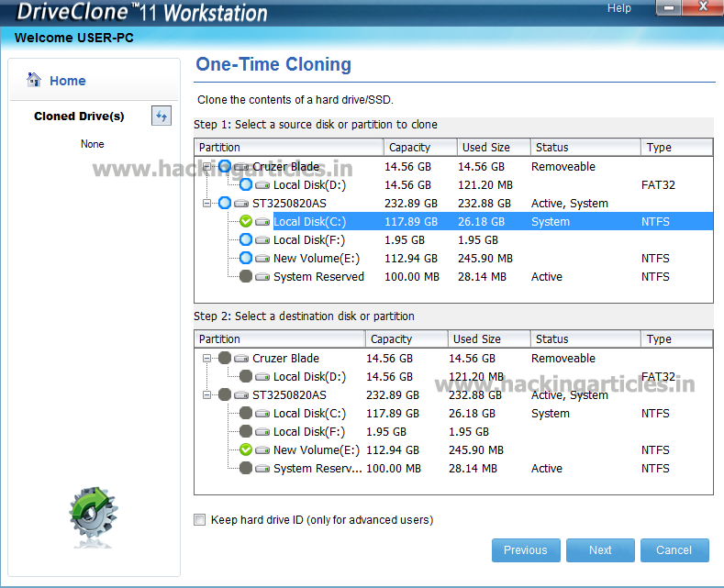Select source New Volume(E:) row label
This screenshot has width=724, height=588.
coord(317,259)
